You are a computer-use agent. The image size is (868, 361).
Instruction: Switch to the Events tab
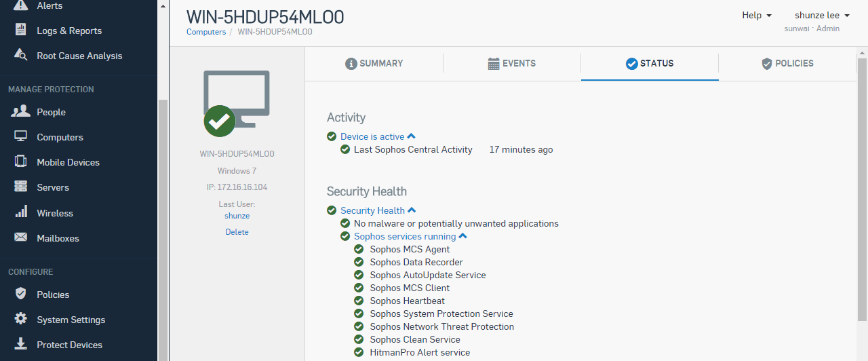[x=512, y=63]
